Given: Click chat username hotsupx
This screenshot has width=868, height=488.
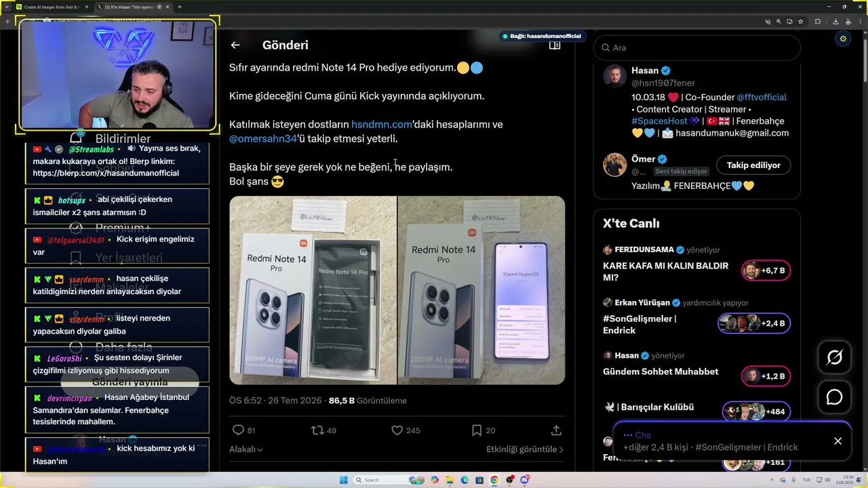Looking at the screenshot, I should (x=71, y=201).
